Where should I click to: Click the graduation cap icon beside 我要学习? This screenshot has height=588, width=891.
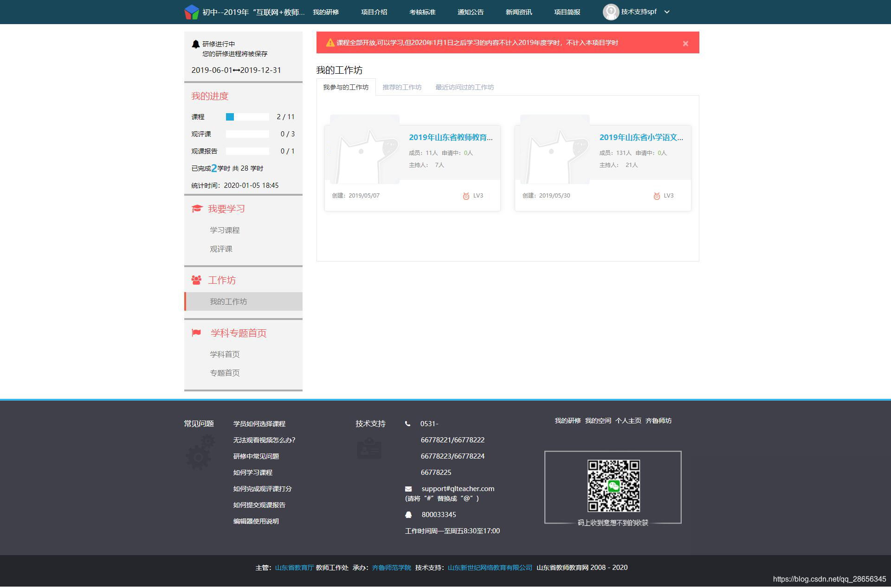pos(197,209)
